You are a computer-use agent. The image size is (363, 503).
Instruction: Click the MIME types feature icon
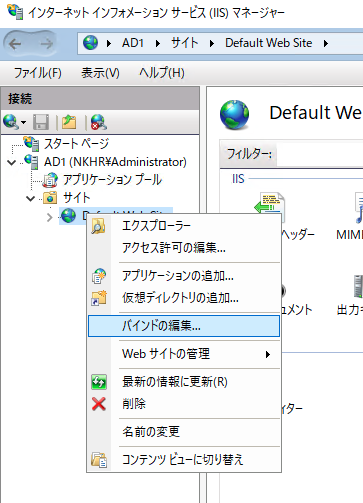pos(359,207)
